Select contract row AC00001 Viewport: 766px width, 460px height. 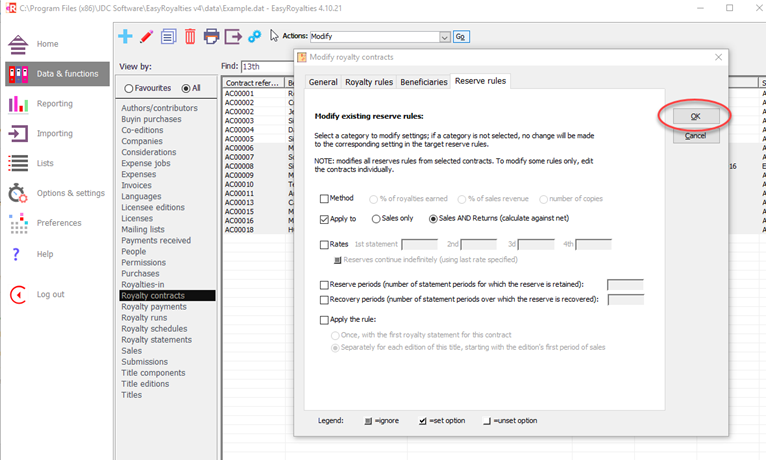click(x=239, y=93)
